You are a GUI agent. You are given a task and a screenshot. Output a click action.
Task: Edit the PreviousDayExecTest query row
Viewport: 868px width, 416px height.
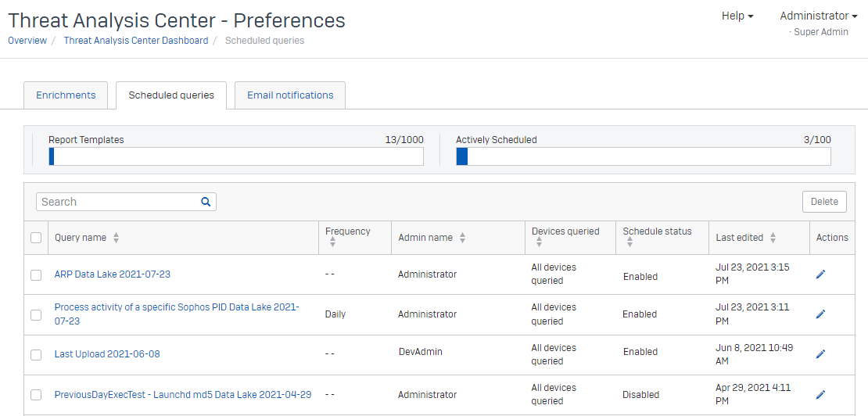820,395
